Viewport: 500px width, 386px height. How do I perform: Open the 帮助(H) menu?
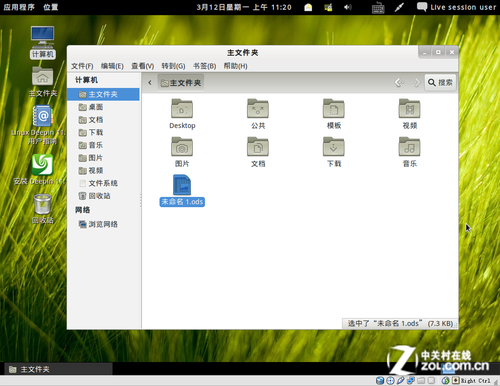click(235, 66)
